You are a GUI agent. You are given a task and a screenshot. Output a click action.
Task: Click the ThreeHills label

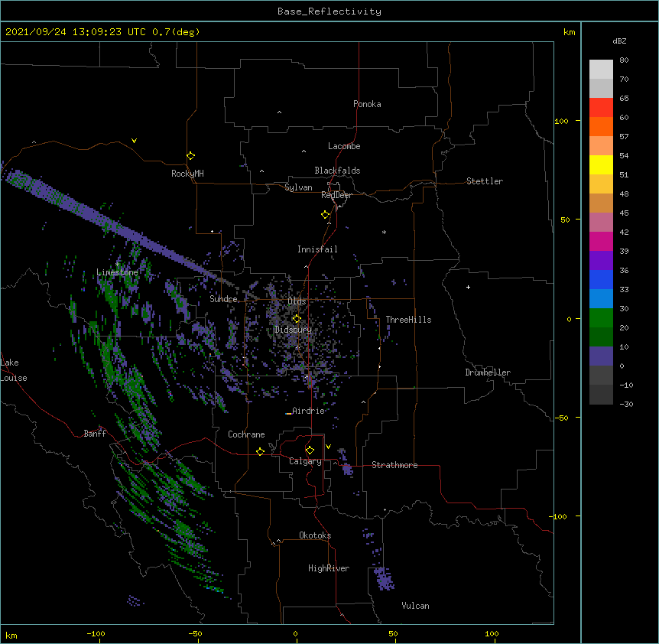(408, 320)
